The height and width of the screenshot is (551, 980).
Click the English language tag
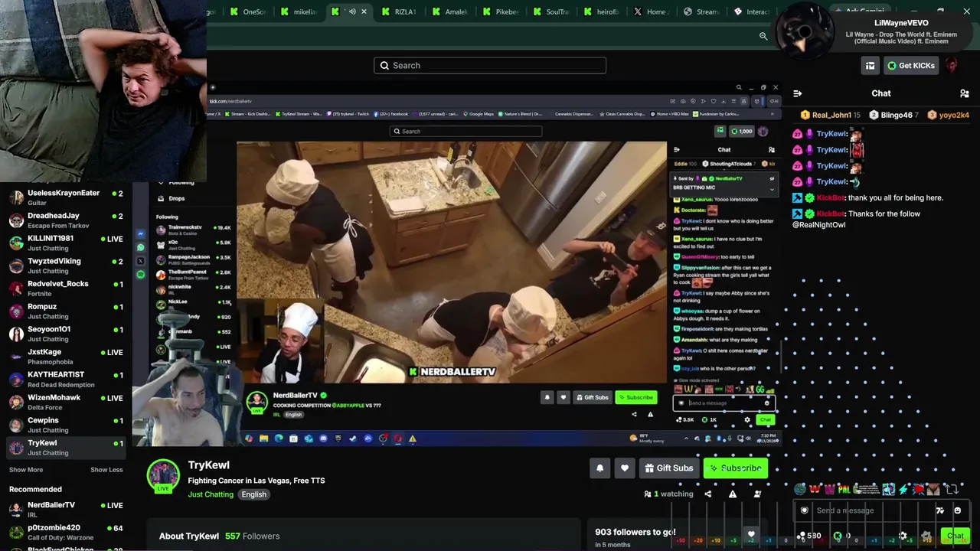click(x=254, y=494)
